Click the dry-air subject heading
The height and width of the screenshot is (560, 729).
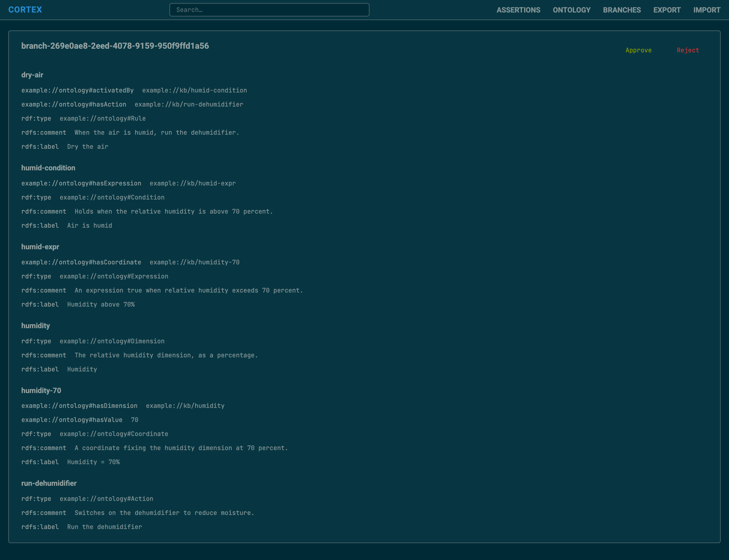pyautogui.click(x=32, y=75)
